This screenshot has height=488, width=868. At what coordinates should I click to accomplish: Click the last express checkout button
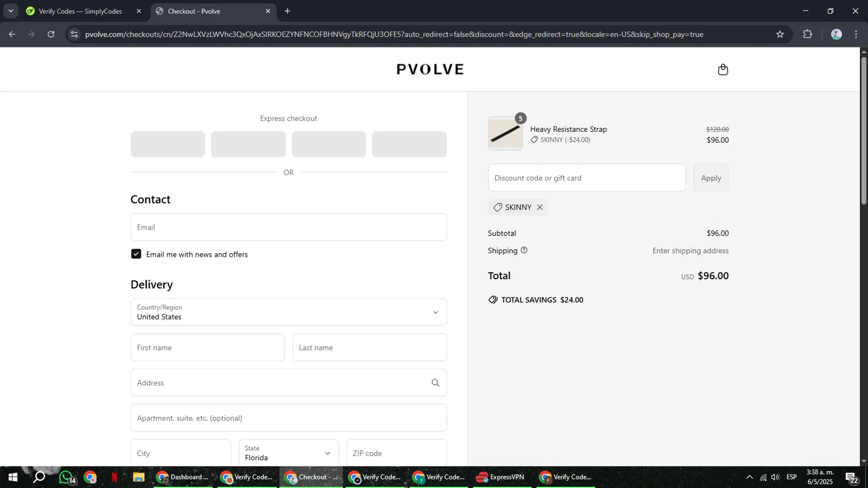(x=409, y=144)
